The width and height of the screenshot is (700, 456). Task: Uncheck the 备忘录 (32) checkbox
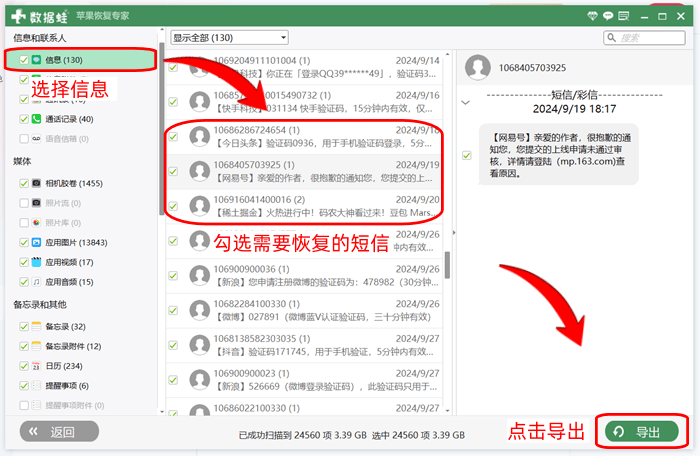pos(24,327)
